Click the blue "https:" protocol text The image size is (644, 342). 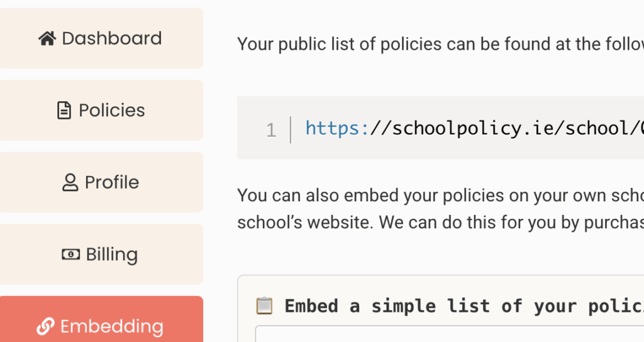point(337,129)
